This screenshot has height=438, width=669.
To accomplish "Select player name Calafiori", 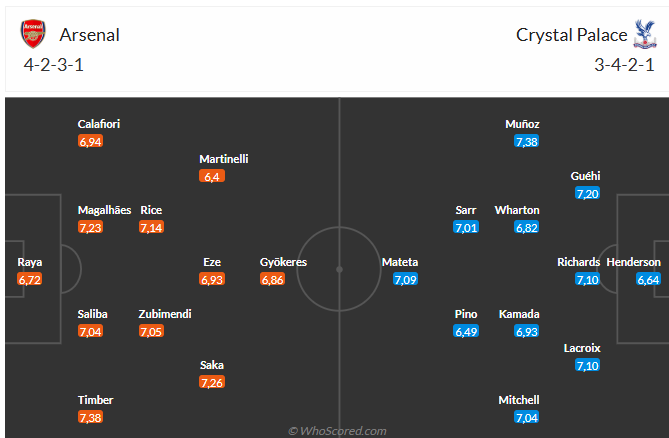I will click(99, 124).
